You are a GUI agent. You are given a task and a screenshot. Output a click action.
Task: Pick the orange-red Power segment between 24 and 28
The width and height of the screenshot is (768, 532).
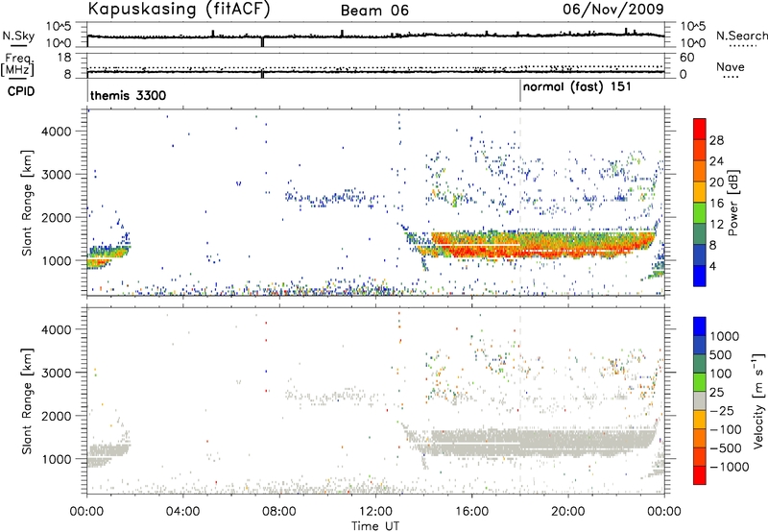(x=700, y=151)
